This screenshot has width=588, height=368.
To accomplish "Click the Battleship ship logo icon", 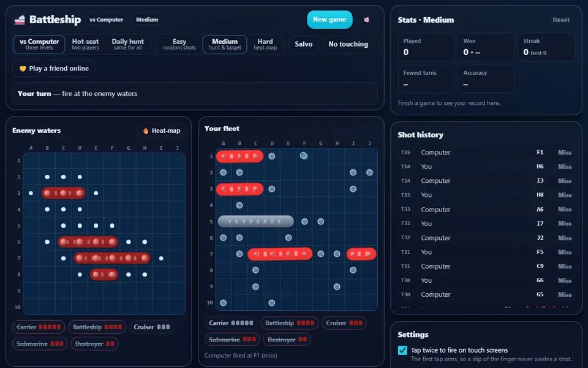I will pyautogui.click(x=20, y=20).
